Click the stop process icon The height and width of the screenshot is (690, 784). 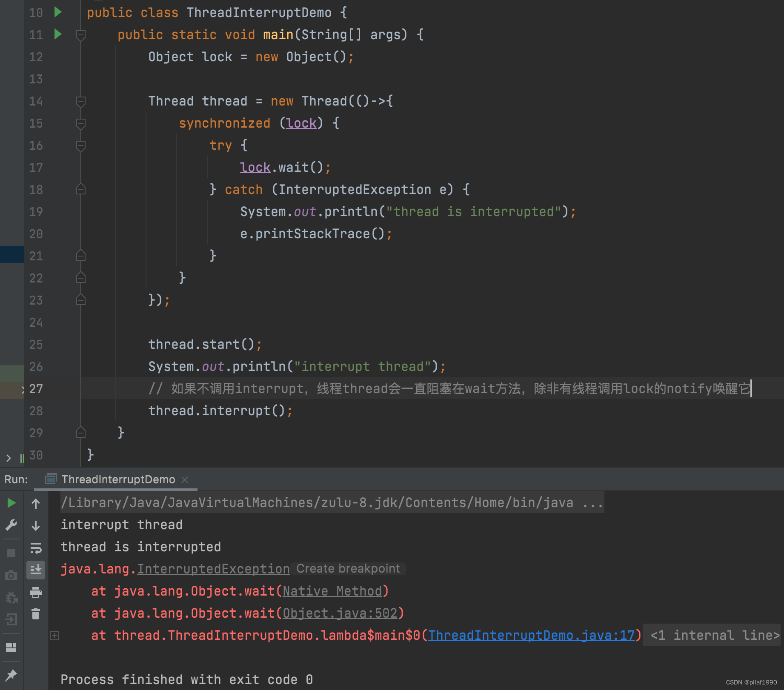tap(11, 552)
